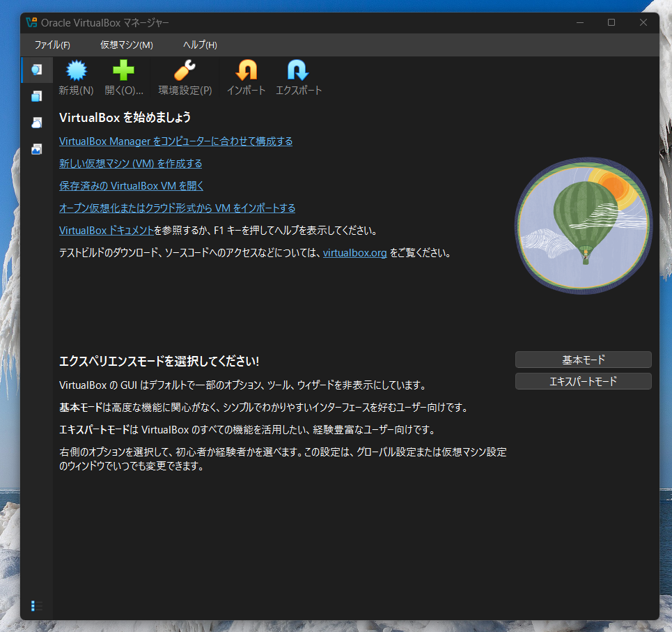Choose the エキスパートモード button

(583, 381)
